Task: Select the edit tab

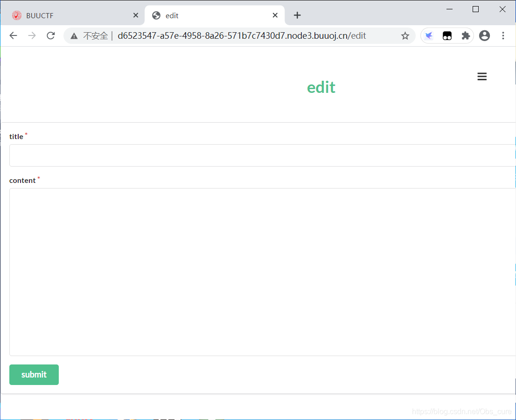Action: tap(210, 15)
